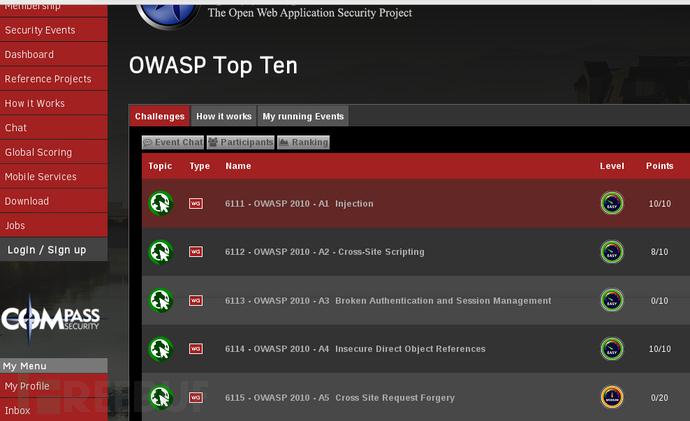
Task: Open the Ranking button
Action: [x=303, y=142]
